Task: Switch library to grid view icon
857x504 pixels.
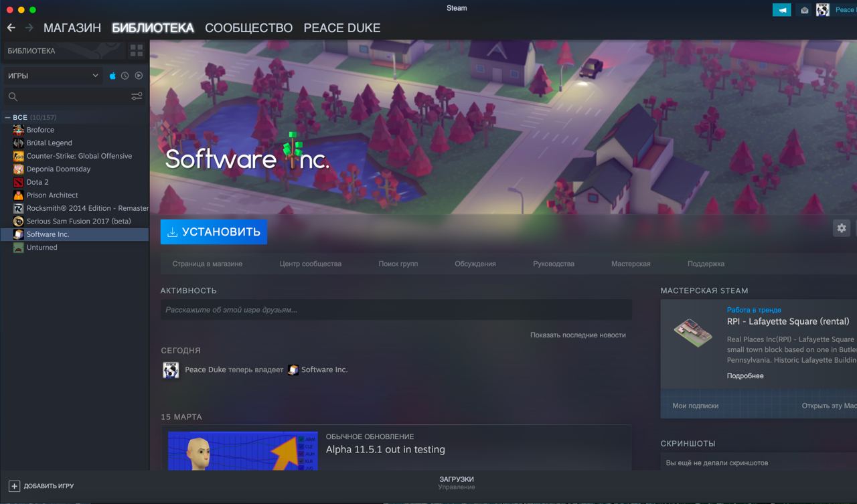Action: click(x=137, y=51)
